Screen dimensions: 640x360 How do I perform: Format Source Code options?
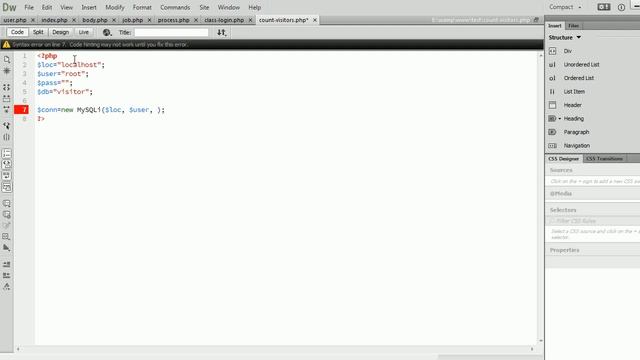point(7,287)
